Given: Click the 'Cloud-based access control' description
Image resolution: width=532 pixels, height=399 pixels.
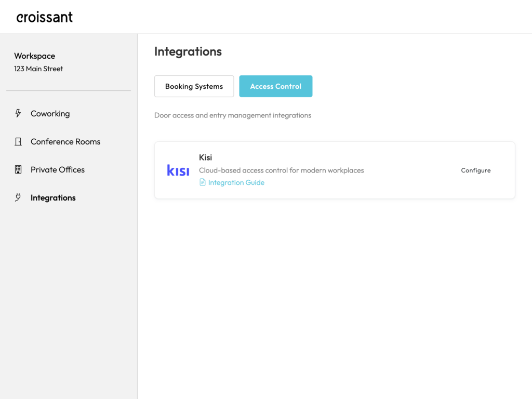Looking at the screenshot, I should coord(281,170).
